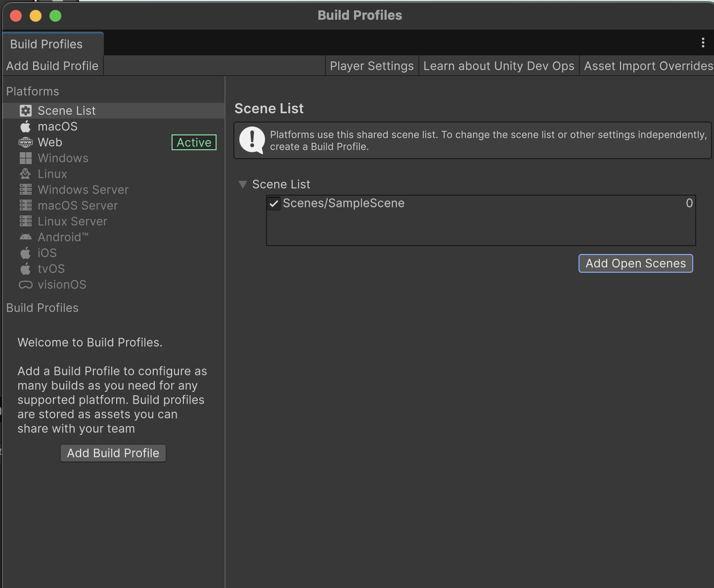714x588 pixels.
Task: Click the Add Open Scenes button
Action: tap(636, 263)
